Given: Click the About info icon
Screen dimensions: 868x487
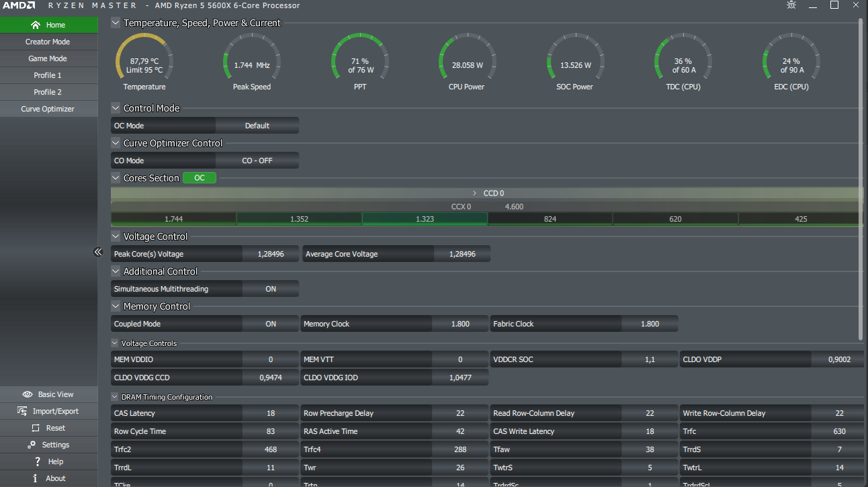Looking at the screenshot, I should [x=36, y=478].
